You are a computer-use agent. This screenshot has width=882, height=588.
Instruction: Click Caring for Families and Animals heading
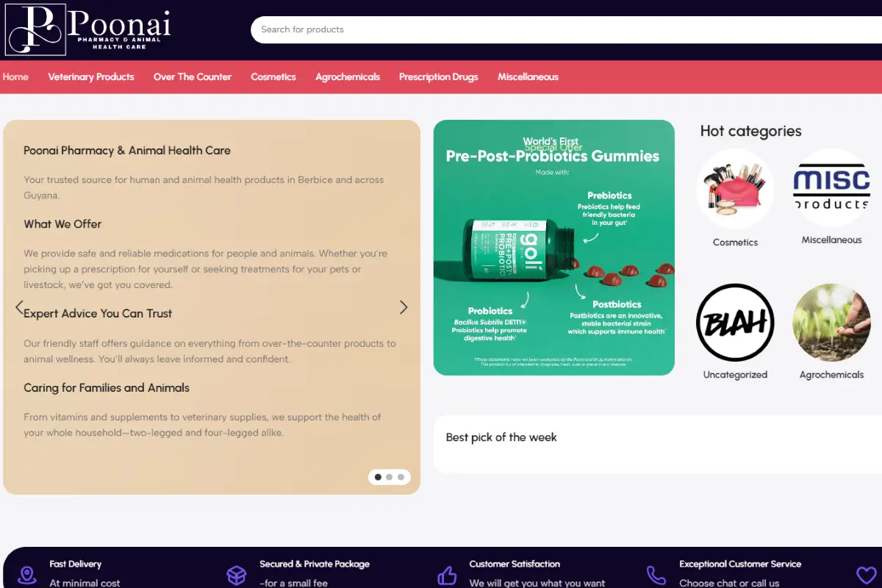tap(107, 387)
